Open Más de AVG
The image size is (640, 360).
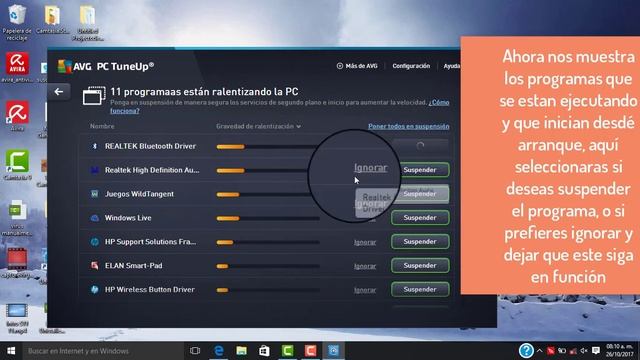point(357,66)
